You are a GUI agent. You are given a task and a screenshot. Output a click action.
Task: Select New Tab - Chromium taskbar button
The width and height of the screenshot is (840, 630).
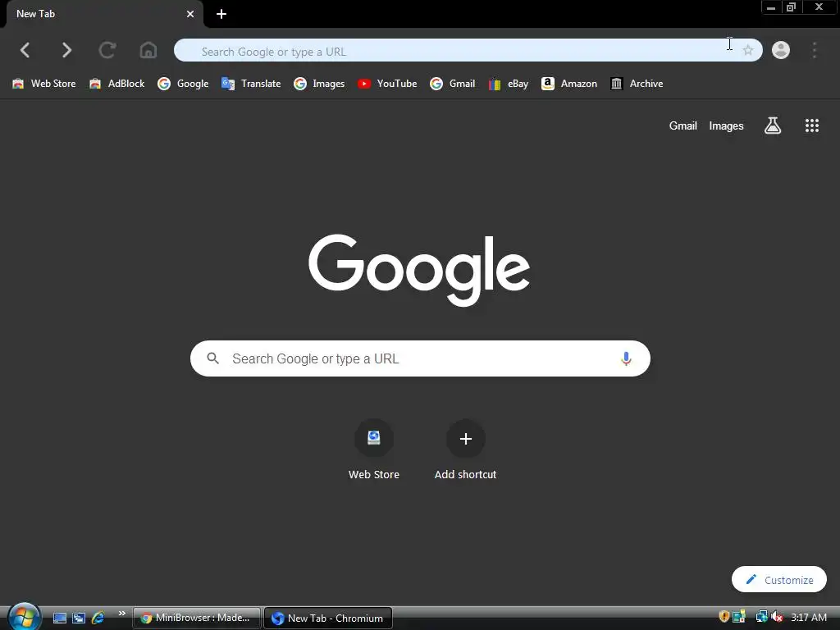(328, 619)
